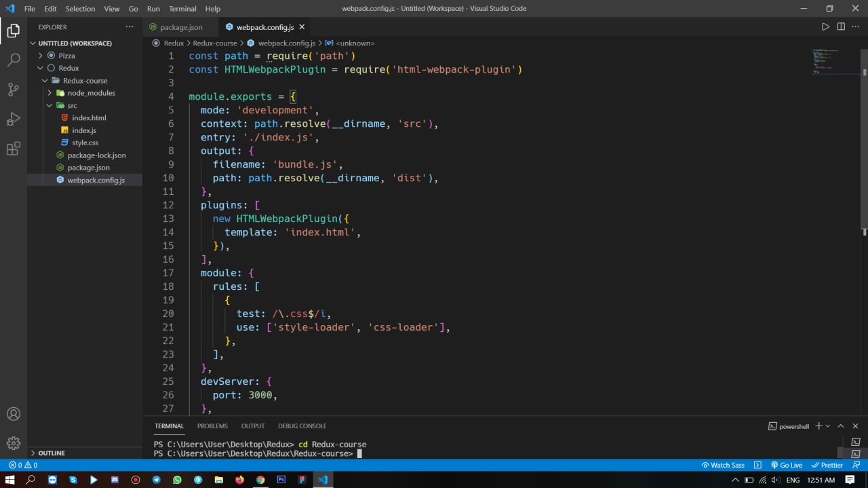Click the terminal icon in status bar
Image resolution: width=868 pixels, height=488 pixels.
click(x=757, y=465)
